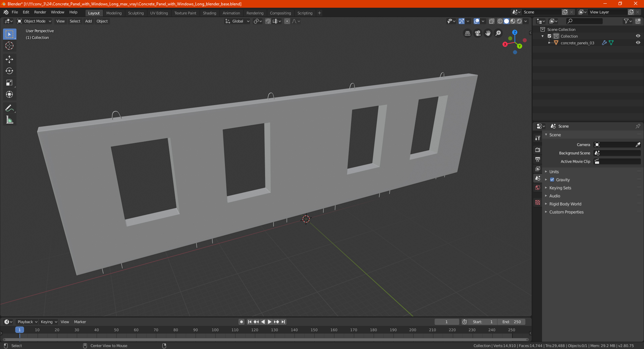644x349 pixels.
Task: Jump to the timeline end frame
Action: (x=283, y=322)
